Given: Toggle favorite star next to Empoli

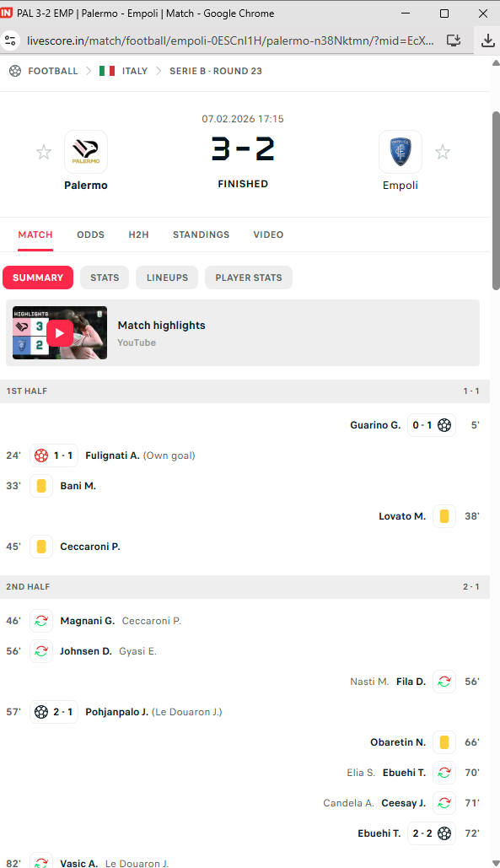Looking at the screenshot, I should [x=443, y=152].
